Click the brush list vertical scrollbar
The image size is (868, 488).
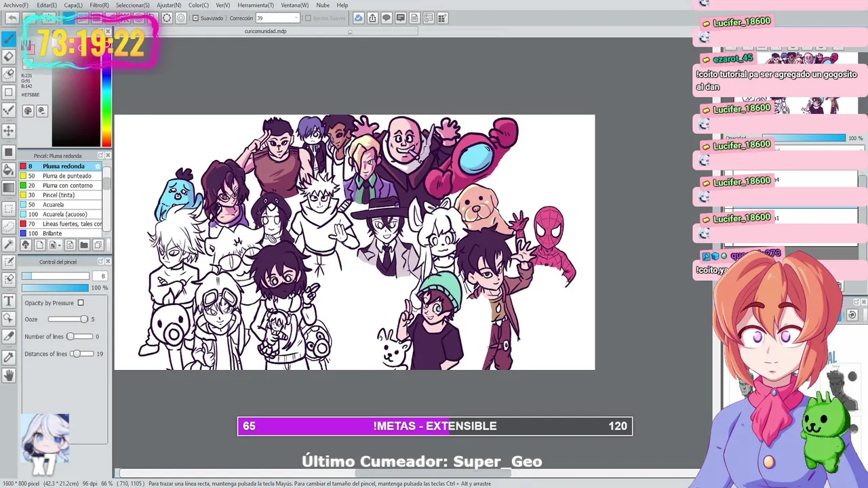106,199
